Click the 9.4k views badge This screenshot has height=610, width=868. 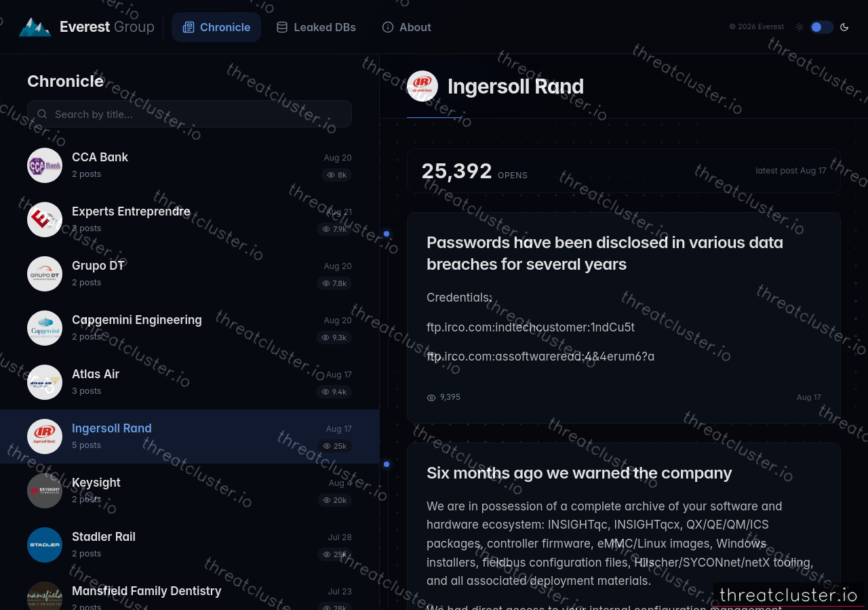[334, 392]
